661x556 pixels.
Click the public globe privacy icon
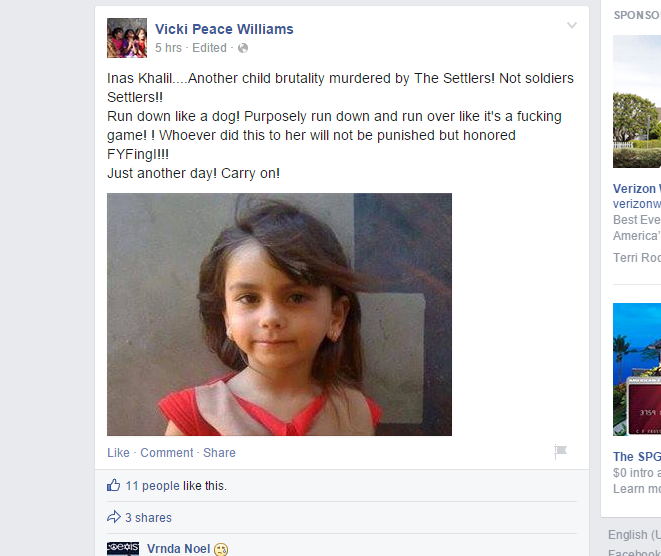(x=243, y=48)
